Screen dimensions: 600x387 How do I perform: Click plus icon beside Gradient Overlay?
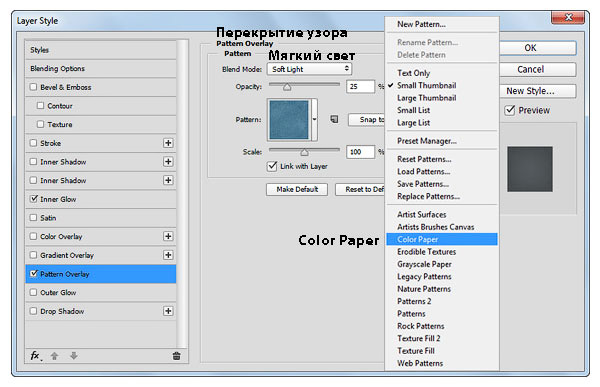[x=168, y=255]
